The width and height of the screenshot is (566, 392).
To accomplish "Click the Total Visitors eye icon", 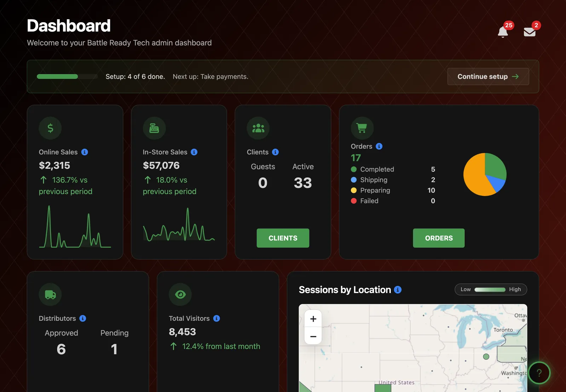I will point(180,294).
